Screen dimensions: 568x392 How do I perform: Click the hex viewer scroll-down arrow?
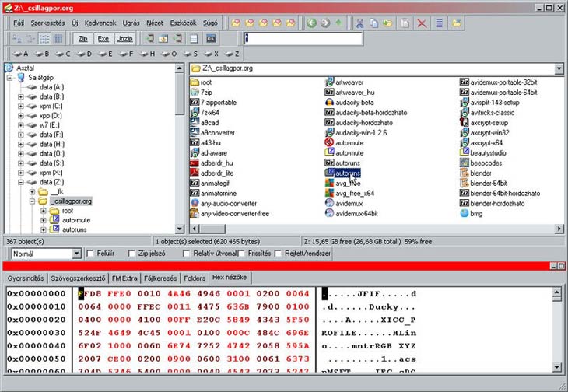(557, 368)
